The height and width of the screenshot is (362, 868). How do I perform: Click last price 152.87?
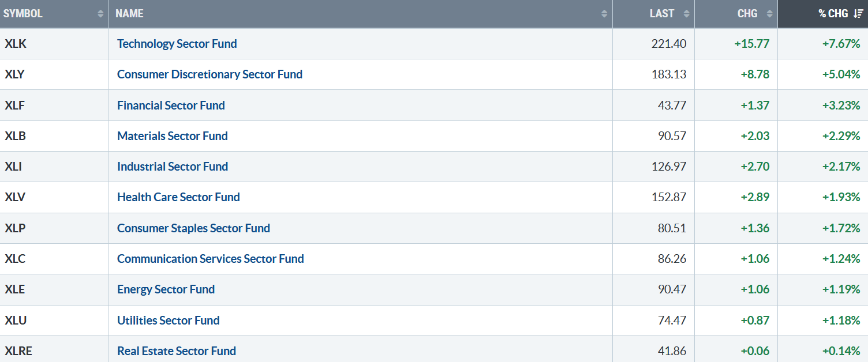668,197
